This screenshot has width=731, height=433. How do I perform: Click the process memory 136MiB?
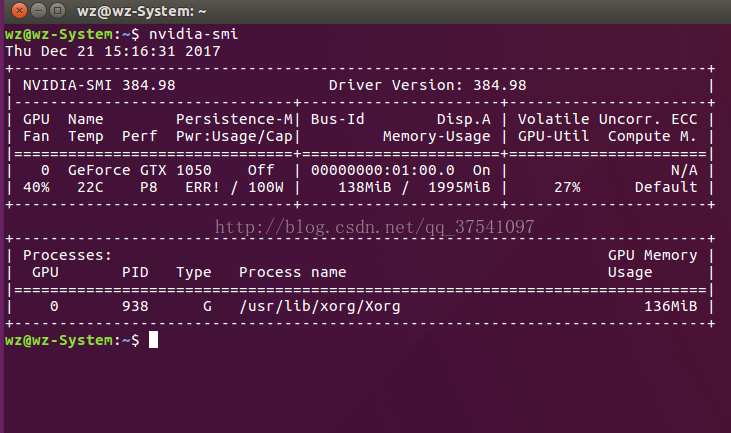[670, 307]
